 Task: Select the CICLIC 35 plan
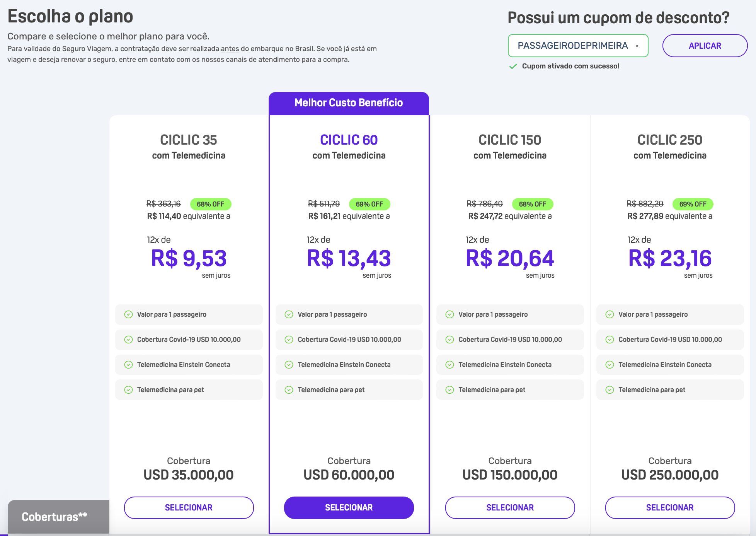coord(189,507)
